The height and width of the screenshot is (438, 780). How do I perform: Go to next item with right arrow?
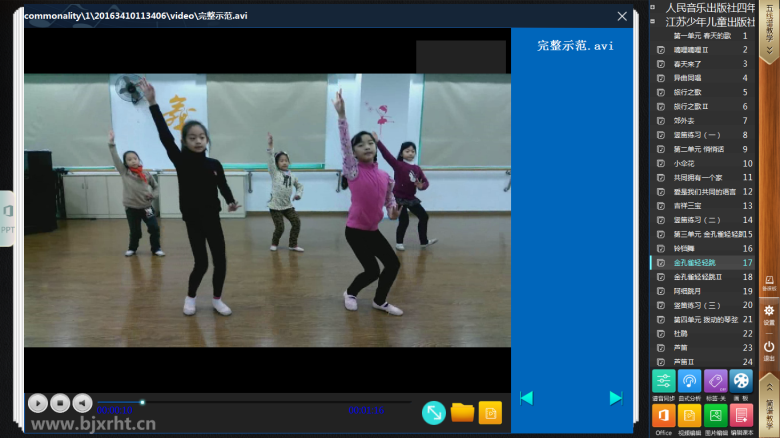615,398
